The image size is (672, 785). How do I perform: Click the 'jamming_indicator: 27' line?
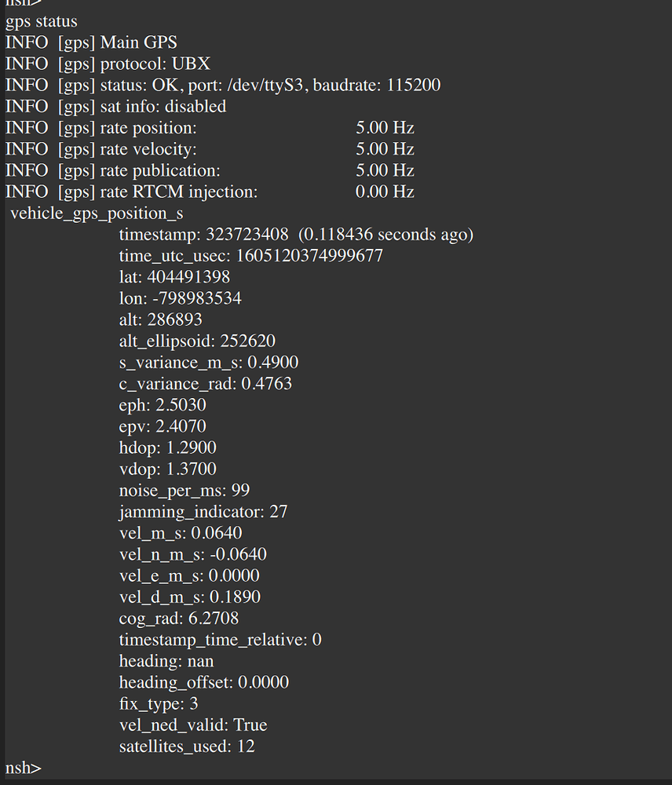(203, 512)
